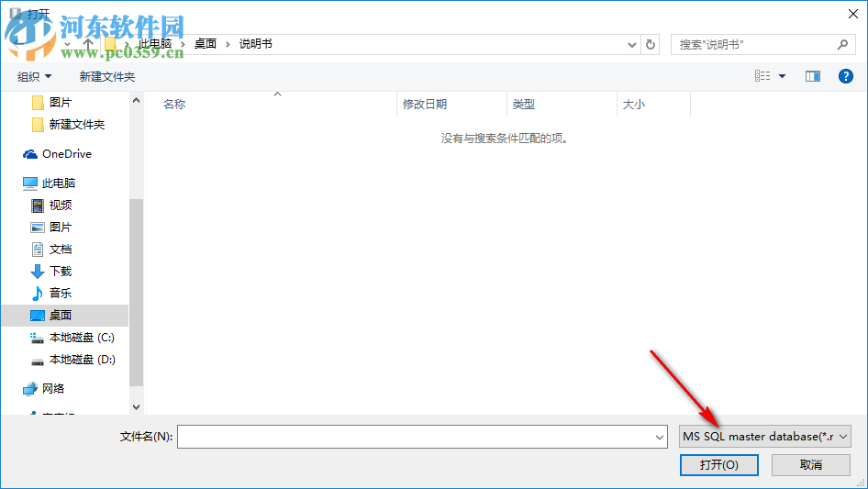Open the 组织 dropdown menu
Screen dimensions: 868x489
pos(34,76)
